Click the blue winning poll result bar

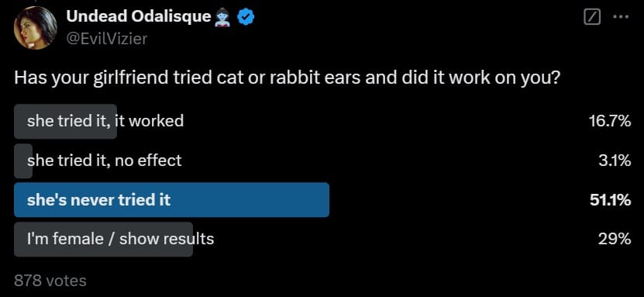pyautogui.click(x=172, y=199)
